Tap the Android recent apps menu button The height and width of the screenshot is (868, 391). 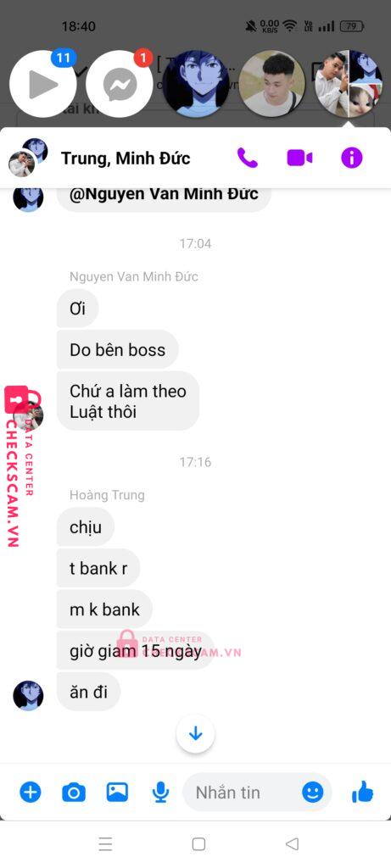105,843
